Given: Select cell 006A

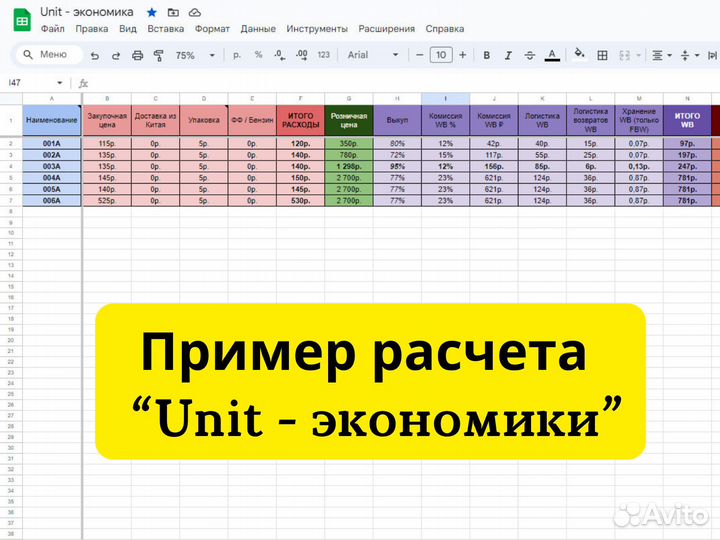Looking at the screenshot, I should [x=51, y=201].
